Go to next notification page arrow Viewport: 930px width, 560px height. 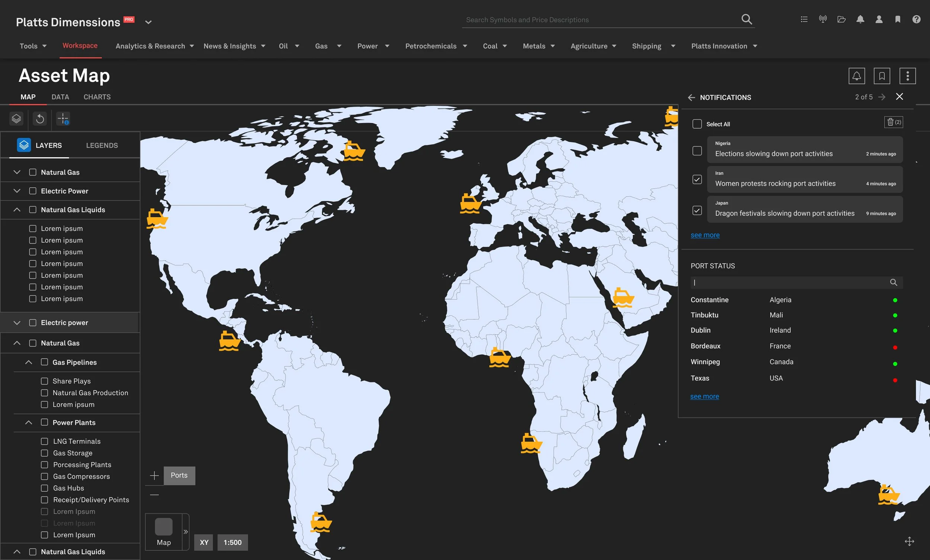click(882, 97)
